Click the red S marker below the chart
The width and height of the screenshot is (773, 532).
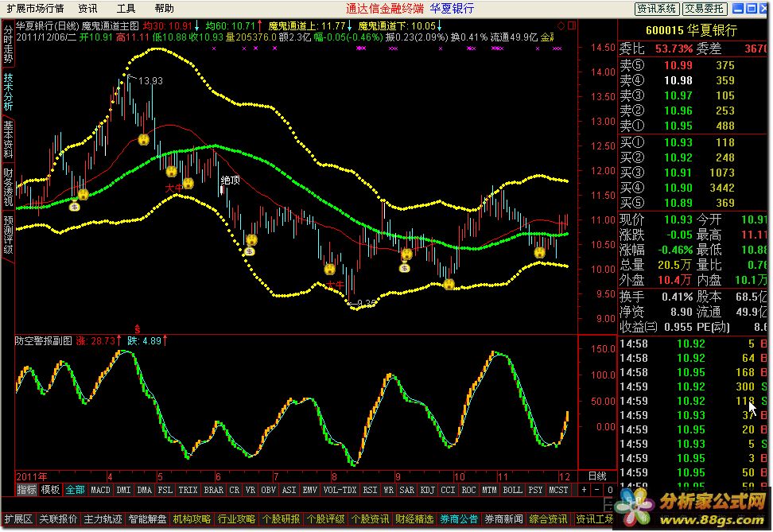(137, 329)
